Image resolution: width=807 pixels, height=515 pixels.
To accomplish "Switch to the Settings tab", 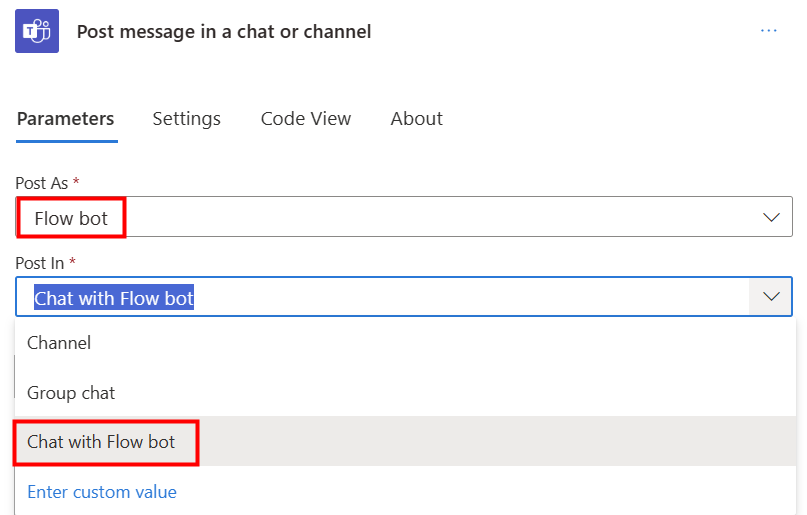I will [x=187, y=119].
